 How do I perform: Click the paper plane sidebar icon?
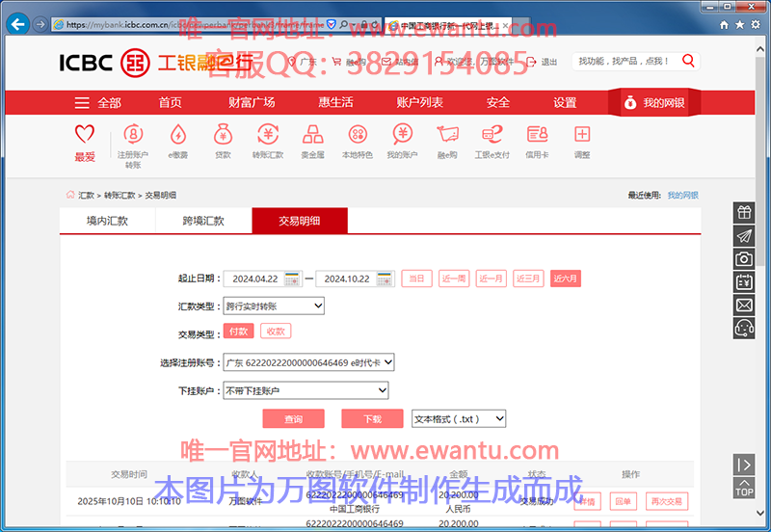[744, 235]
